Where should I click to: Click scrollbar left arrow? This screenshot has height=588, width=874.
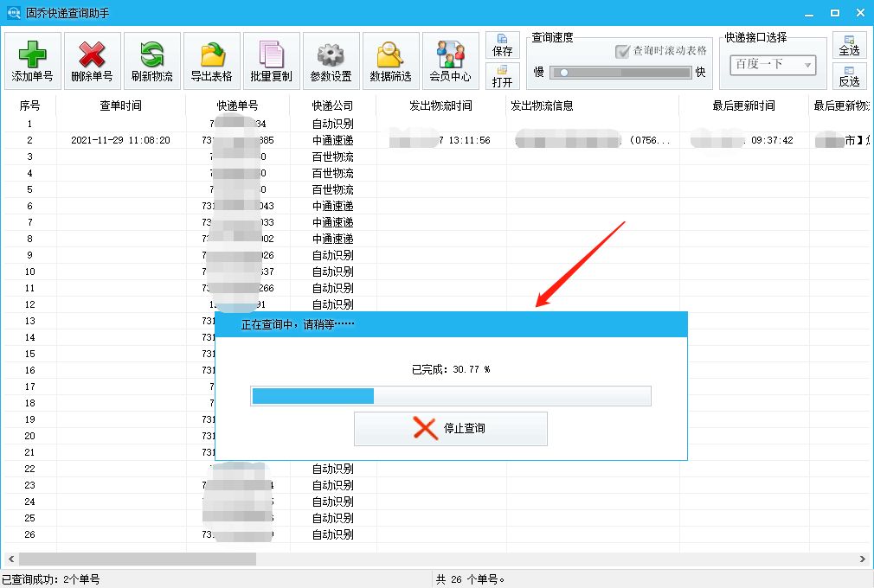click(x=11, y=559)
